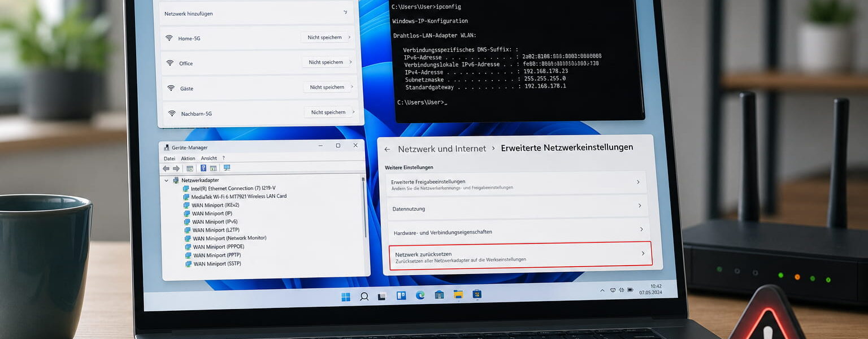Click the Netzwerkadapter category label
Viewport: 868px width, 339px height.
199,180
